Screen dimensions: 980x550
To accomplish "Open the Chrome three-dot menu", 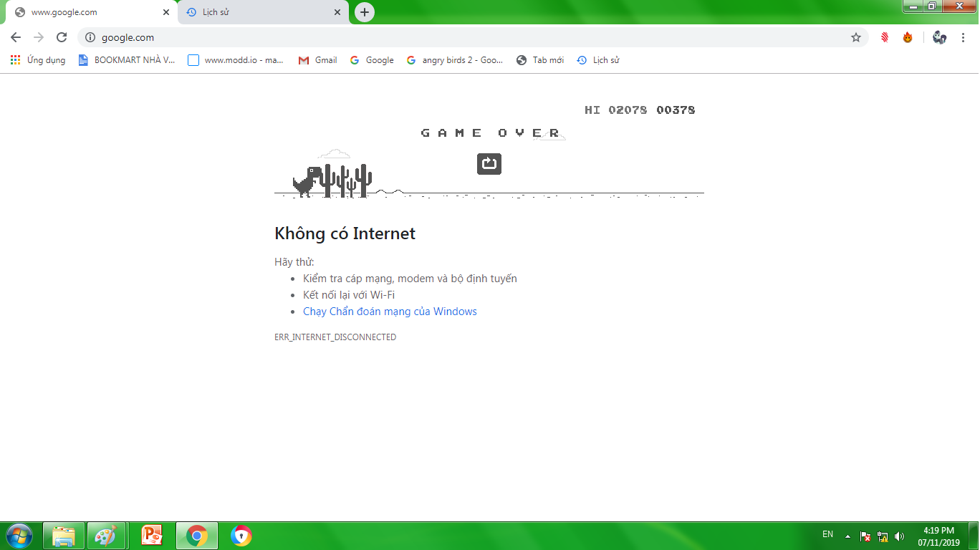I will coord(962,37).
